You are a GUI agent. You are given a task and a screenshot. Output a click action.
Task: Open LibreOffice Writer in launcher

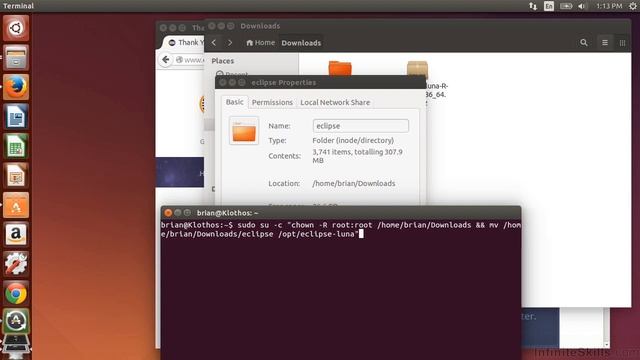16,117
